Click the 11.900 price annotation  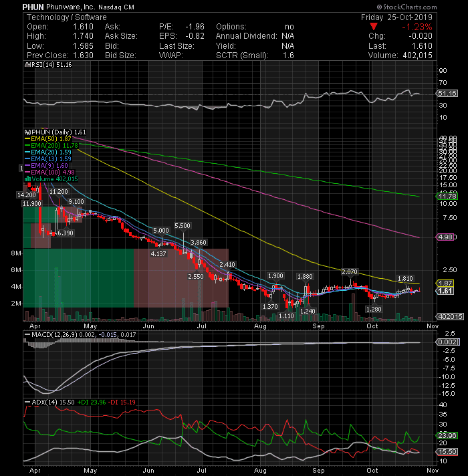pos(32,204)
